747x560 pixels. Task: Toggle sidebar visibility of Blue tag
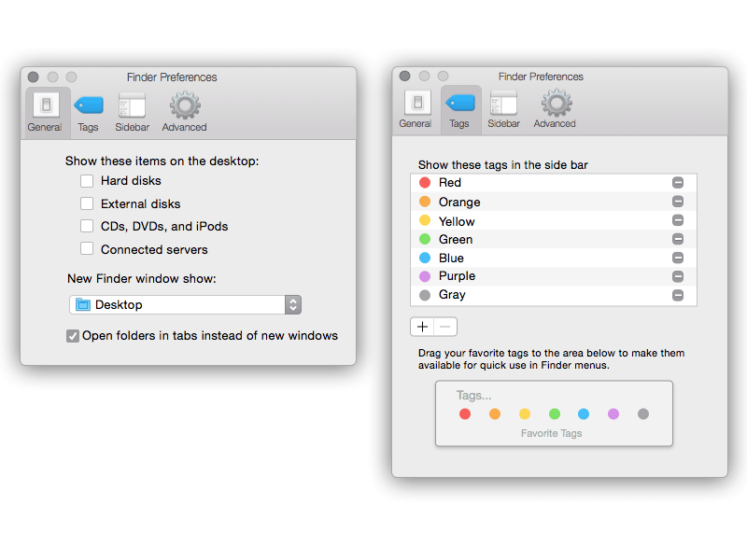(x=678, y=259)
